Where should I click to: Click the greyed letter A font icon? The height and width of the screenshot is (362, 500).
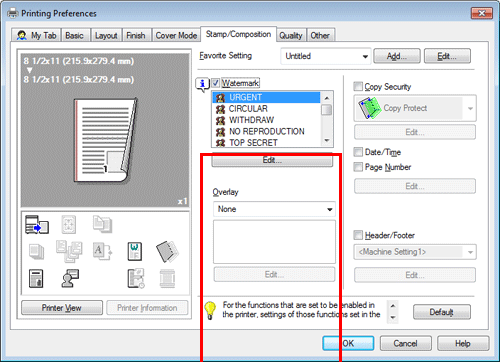[102, 251]
